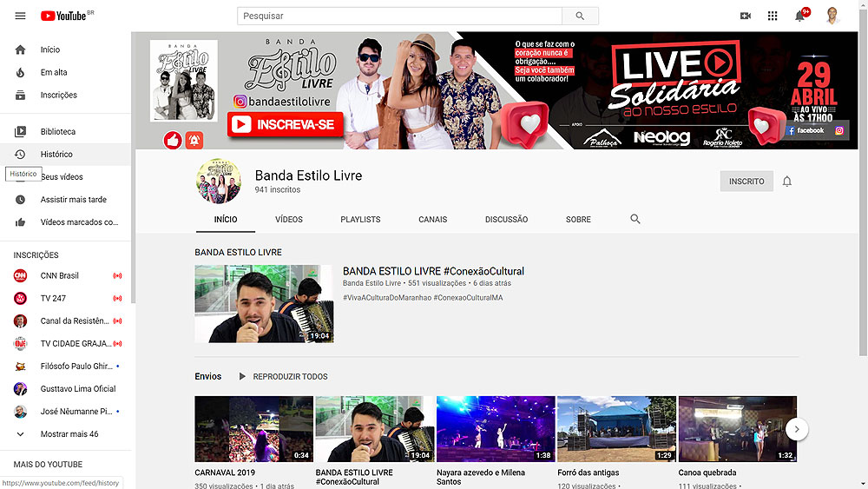Image resolution: width=868 pixels, height=489 pixels.
Task: Expand Mostrar mais 46 subscriptions
Action: (65, 434)
